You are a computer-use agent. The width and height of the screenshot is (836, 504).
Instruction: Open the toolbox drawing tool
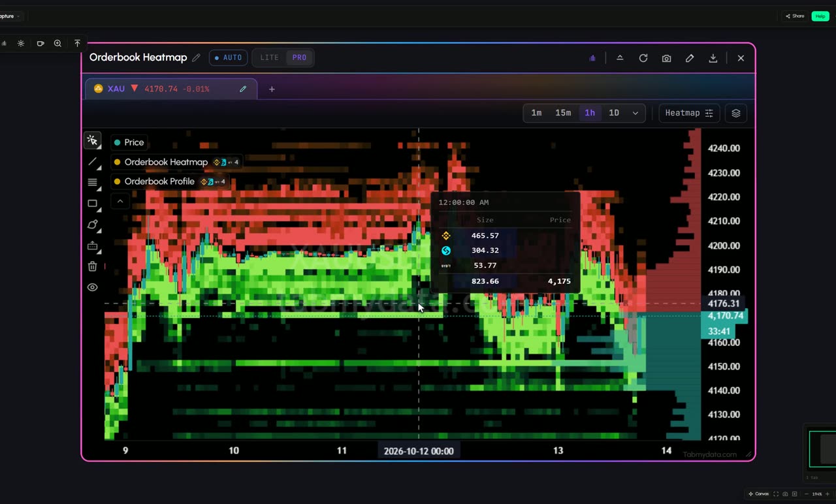point(92,246)
